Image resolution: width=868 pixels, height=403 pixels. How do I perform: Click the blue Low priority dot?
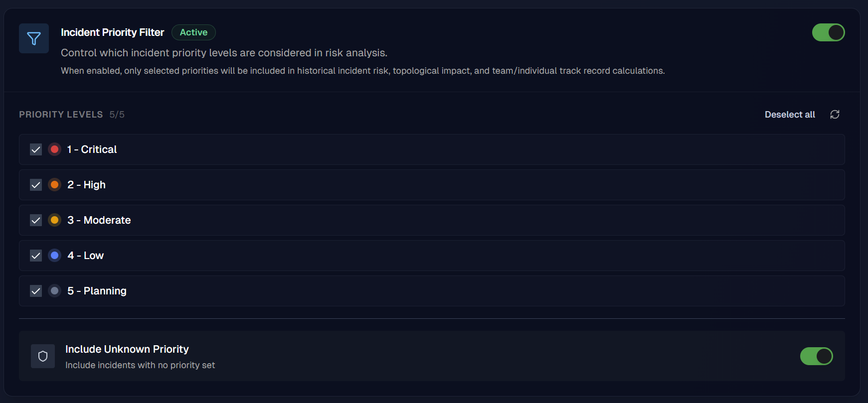pos(54,255)
